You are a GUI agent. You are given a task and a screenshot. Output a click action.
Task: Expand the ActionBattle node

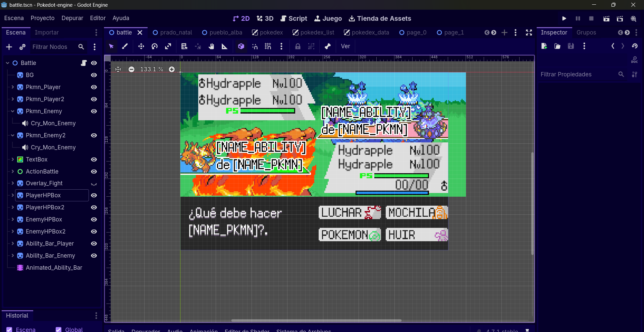coord(13,172)
